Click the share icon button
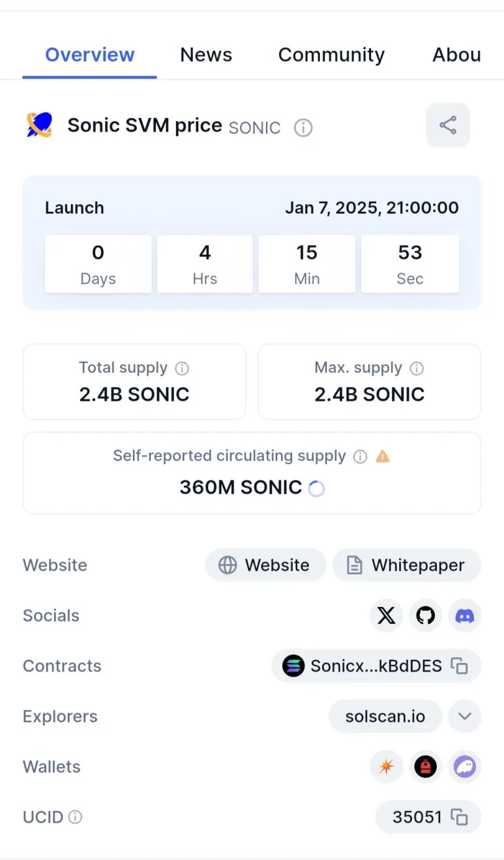Image resolution: width=504 pixels, height=860 pixels. pyautogui.click(x=448, y=125)
